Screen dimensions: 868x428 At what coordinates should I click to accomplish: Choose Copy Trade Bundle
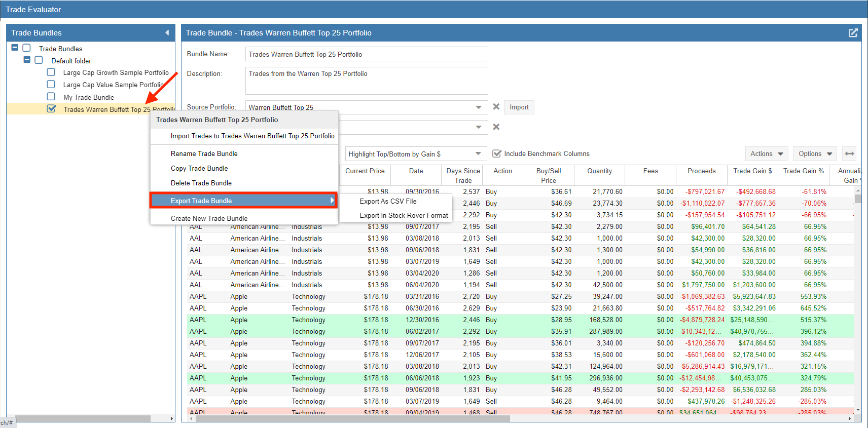pyautogui.click(x=244, y=168)
